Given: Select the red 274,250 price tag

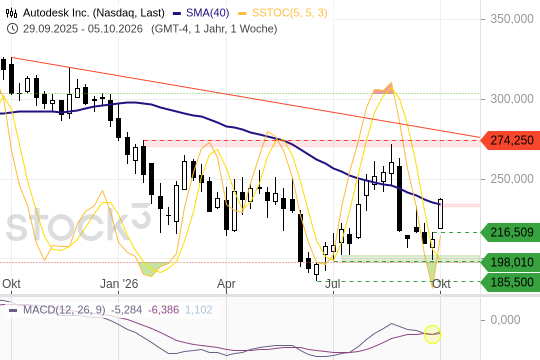Looking at the screenshot, I should (x=510, y=141).
